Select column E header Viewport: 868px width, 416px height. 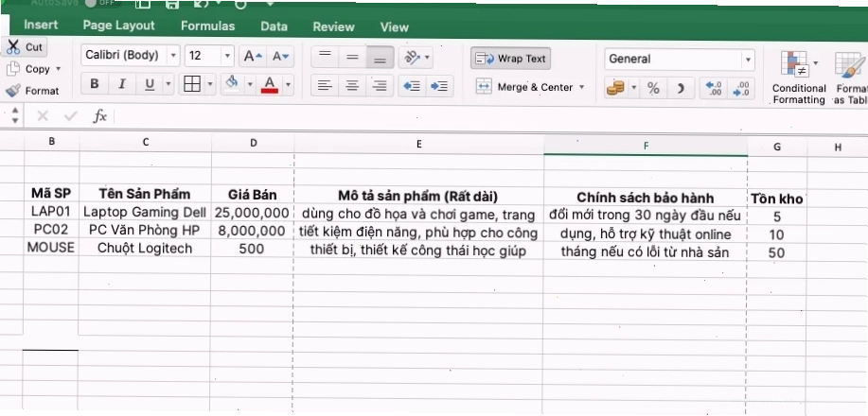[x=419, y=144]
